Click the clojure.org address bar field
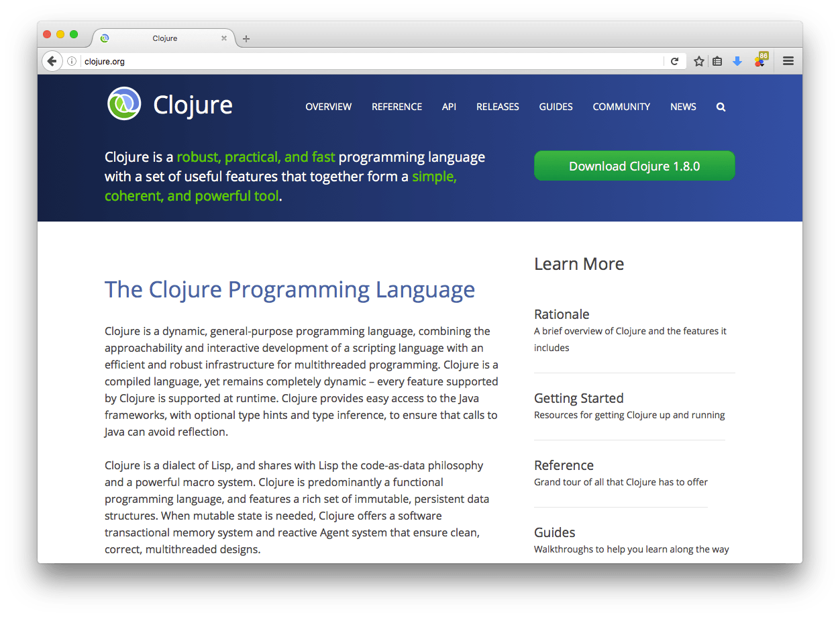The height and width of the screenshot is (617, 840). (372, 61)
